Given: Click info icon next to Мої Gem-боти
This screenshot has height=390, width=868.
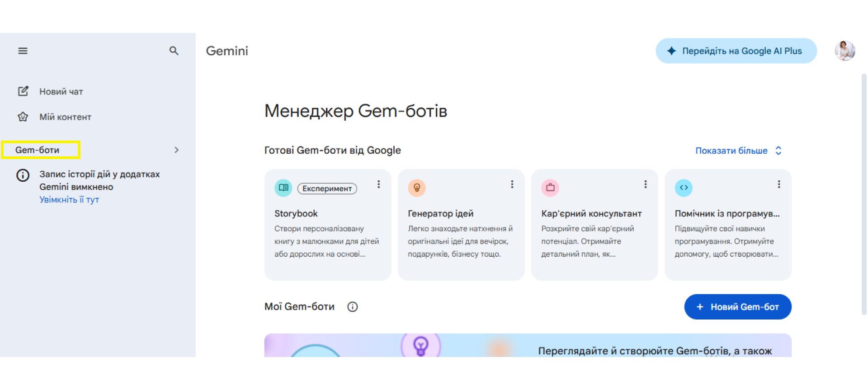Looking at the screenshot, I should pyautogui.click(x=353, y=307).
